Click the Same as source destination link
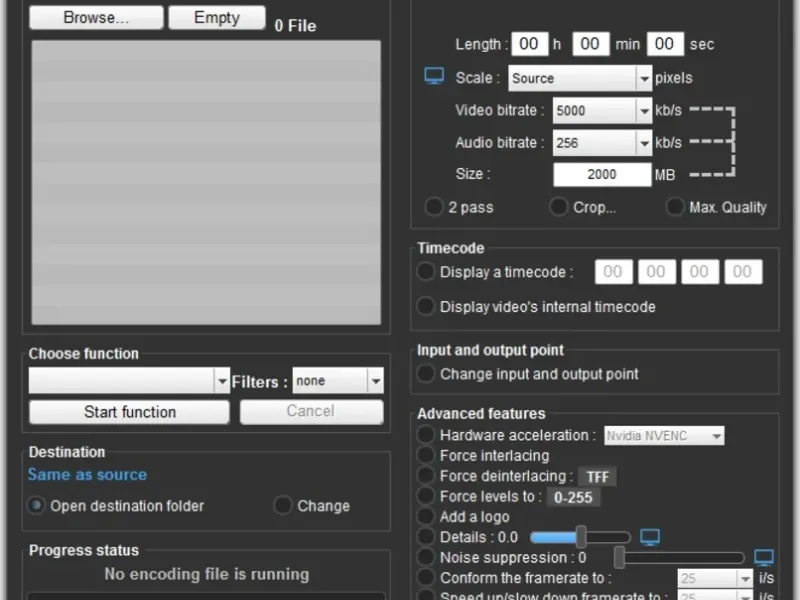This screenshot has height=600, width=800. pyautogui.click(x=87, y=474)
